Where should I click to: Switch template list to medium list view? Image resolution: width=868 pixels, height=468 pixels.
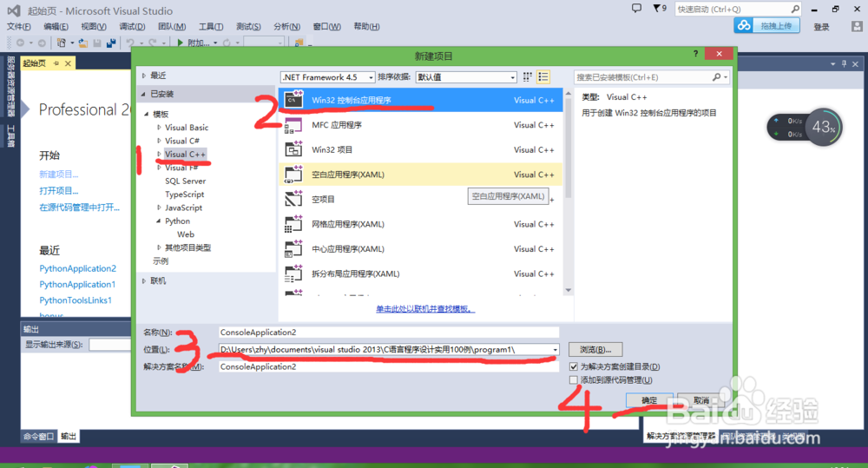pos(543,77)
